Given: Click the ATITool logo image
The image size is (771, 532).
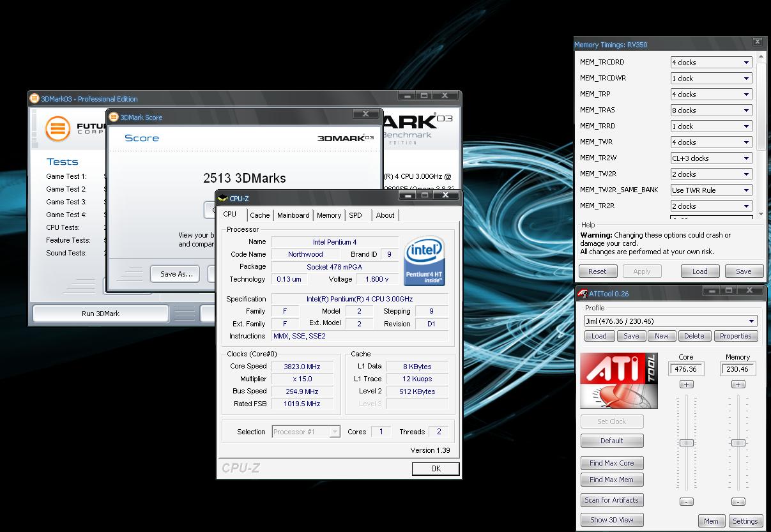Looking at the screenshot, I should point(618,381).
